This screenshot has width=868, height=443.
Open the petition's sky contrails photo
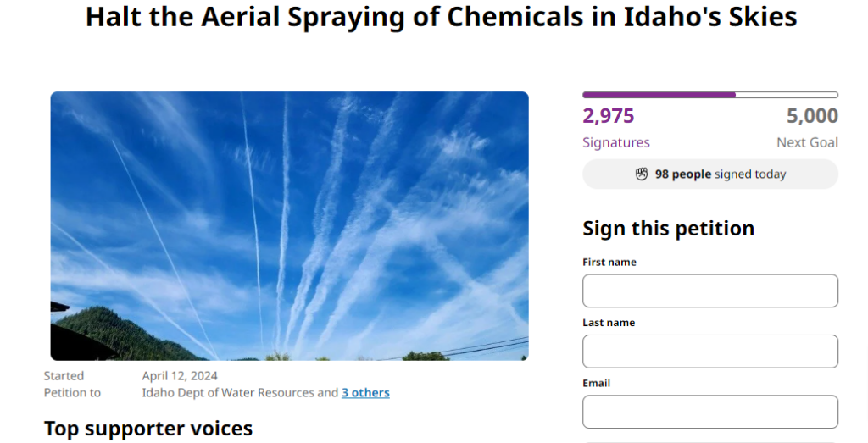[x=289, y=225]
